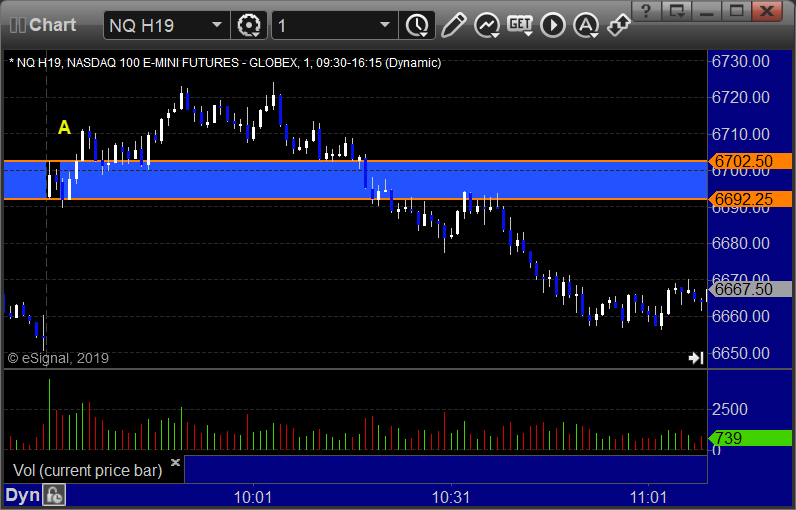Viewport: 796px width, 510px height.
Task: Close the Vol study pane with x
Action: pyautogui.click(x=175, y=462)
